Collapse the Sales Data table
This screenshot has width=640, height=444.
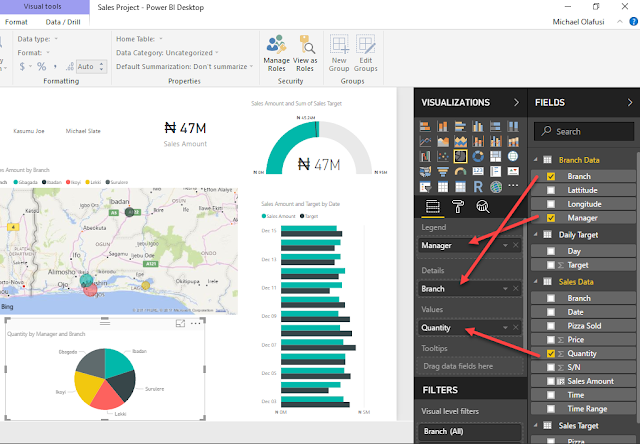coord(536,282)
